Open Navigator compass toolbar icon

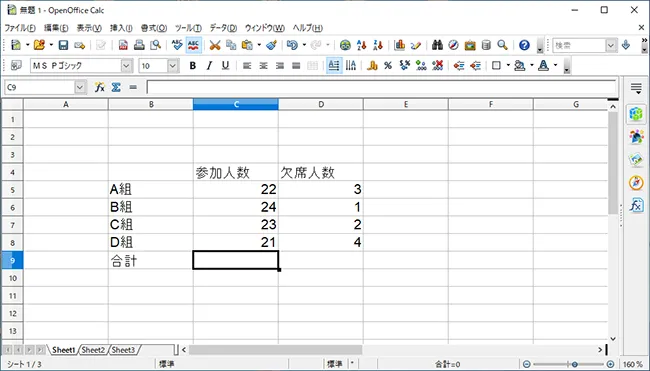click(454, 45)
